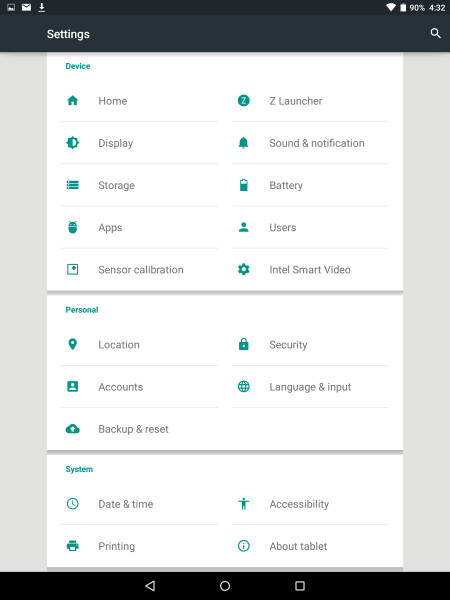Tap the Storage bars icon

point(72,185)
